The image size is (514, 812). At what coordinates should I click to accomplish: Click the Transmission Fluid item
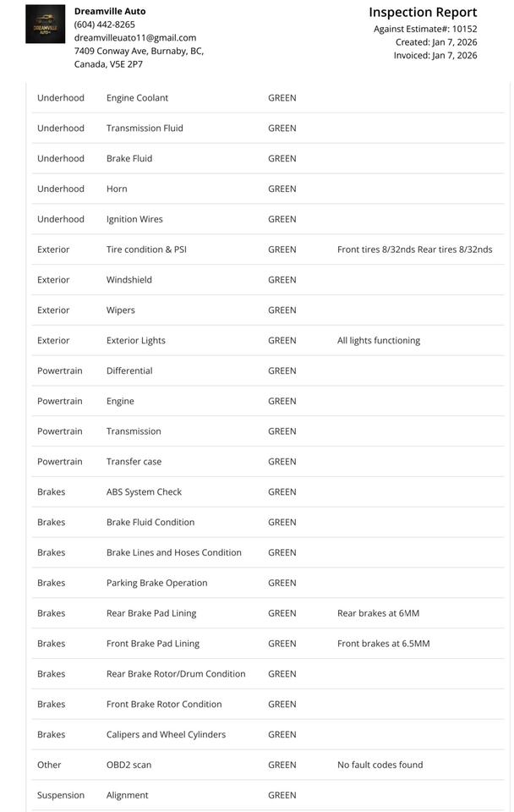(145, 129)
